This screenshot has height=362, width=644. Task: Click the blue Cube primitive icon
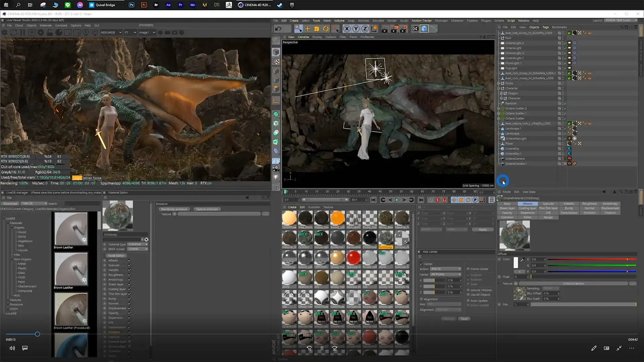pyautogui.click(x=424, y=29)
